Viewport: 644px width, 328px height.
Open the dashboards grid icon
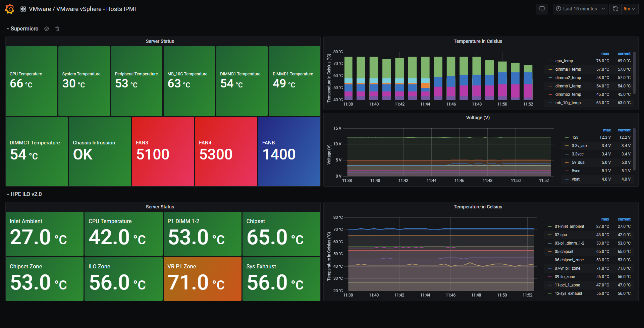23,9
